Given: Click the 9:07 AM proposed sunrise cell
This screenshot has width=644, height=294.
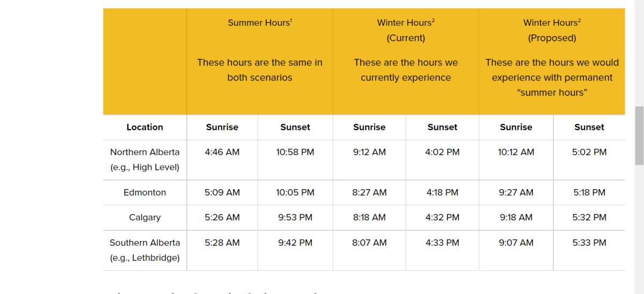Looking at the screenshot, I should pyautogui.click(x=516, y=243).
